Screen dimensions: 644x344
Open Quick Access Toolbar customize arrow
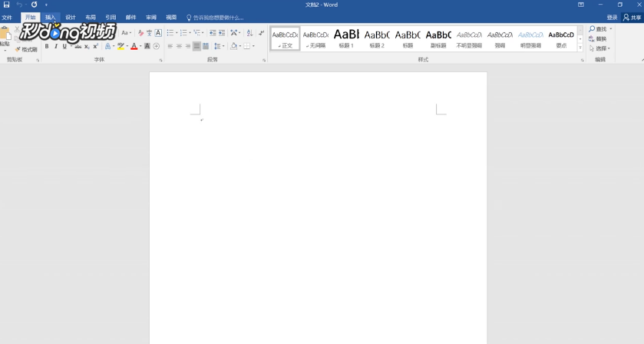pos(46,5)
